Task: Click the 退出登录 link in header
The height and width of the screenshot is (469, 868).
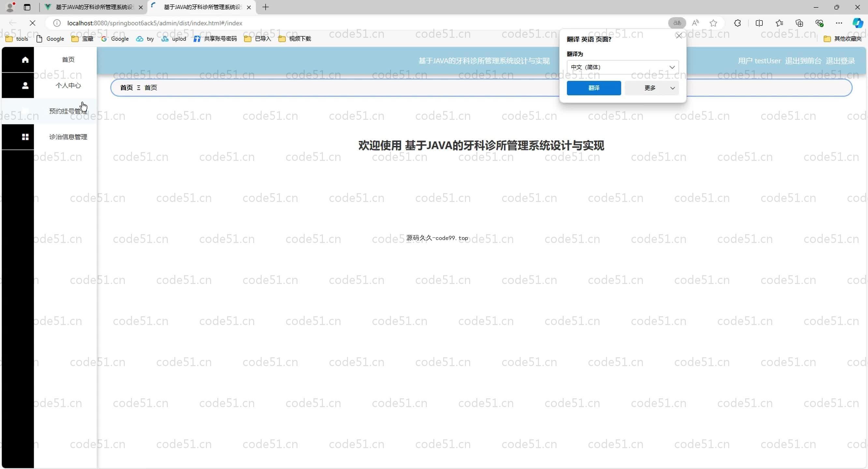Action: click(x=840, y=61)
